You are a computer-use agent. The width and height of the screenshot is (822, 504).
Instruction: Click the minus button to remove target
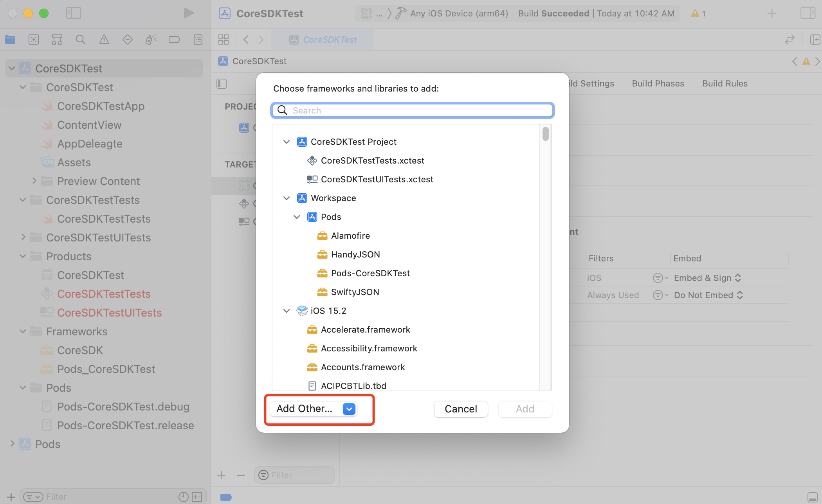tap(241, 475)
